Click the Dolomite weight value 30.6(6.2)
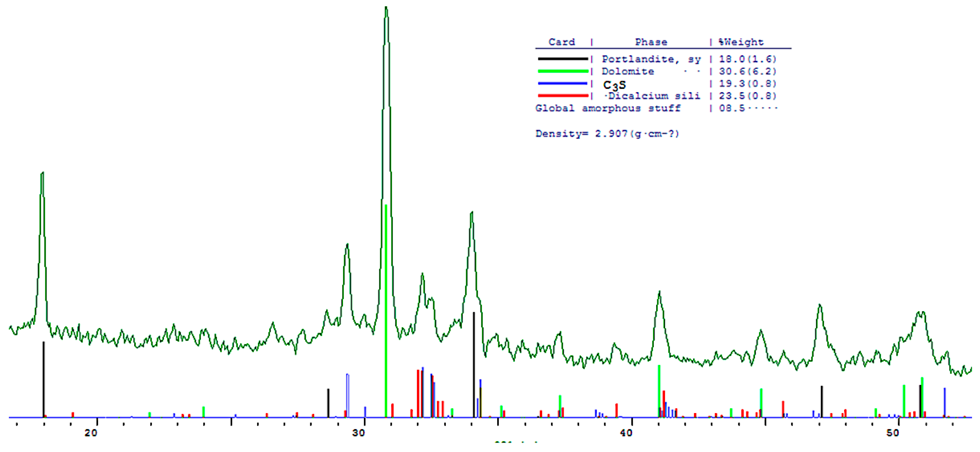Screen dimensions: 980x452 coord(747,71)
